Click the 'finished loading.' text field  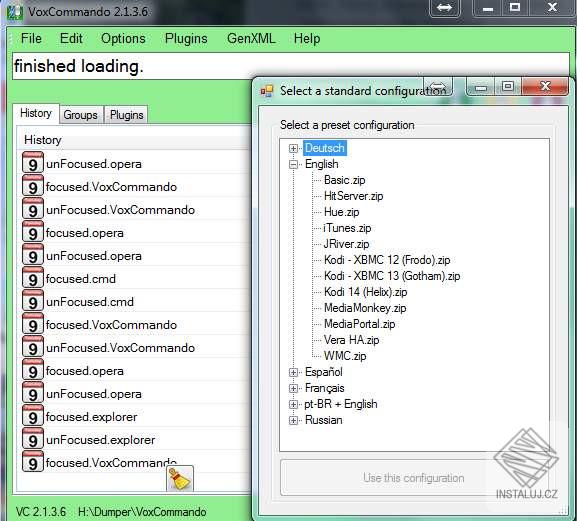point(291,66)
